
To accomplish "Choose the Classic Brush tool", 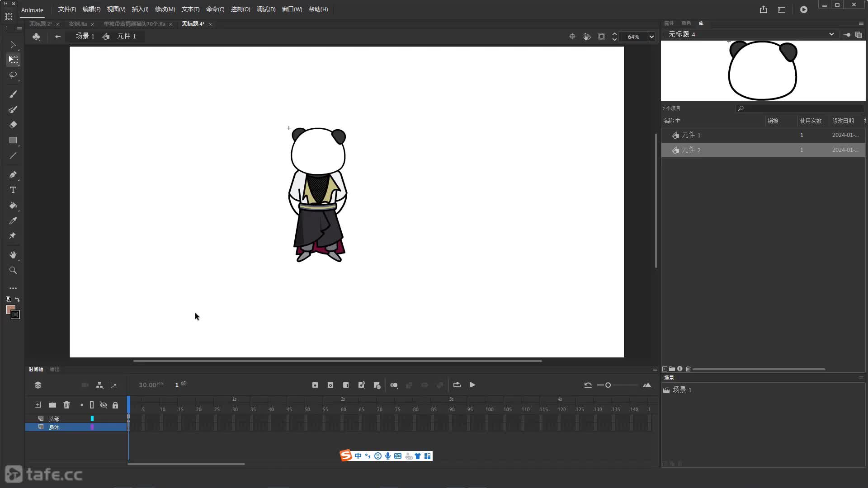I will pyautogui.click(x=13, y=94).
